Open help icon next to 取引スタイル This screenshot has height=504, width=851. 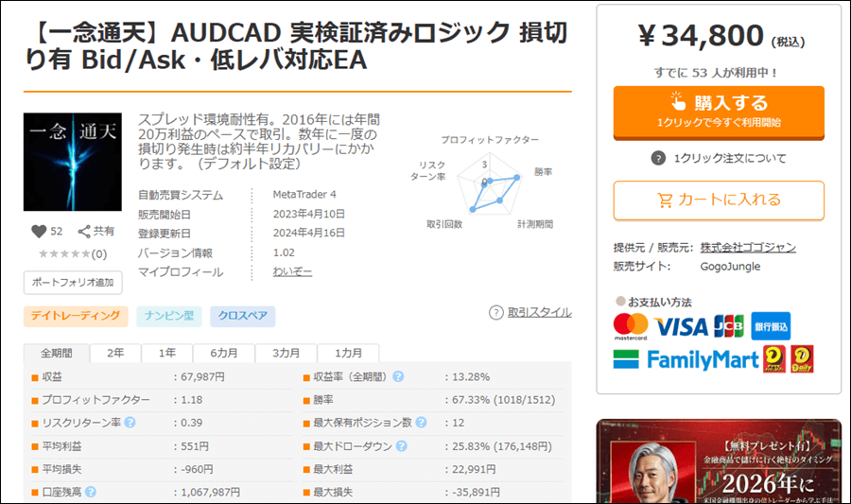click(496, 312)
